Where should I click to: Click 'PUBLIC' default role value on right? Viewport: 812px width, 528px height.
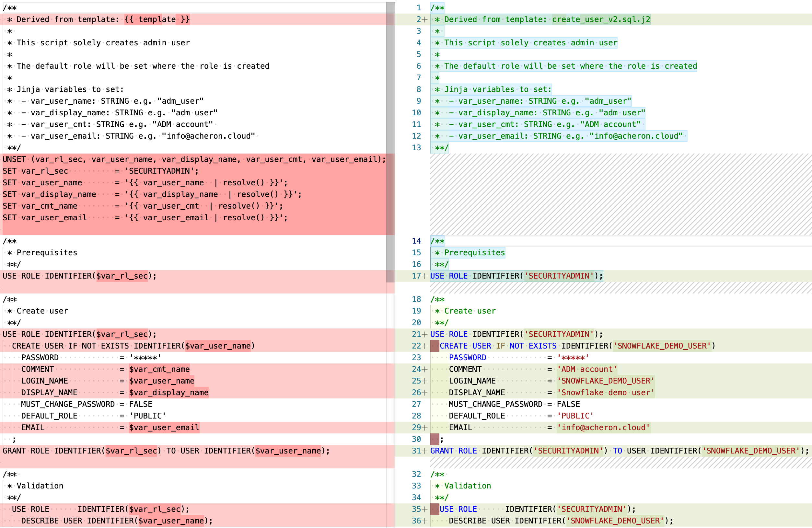point(575,416)
